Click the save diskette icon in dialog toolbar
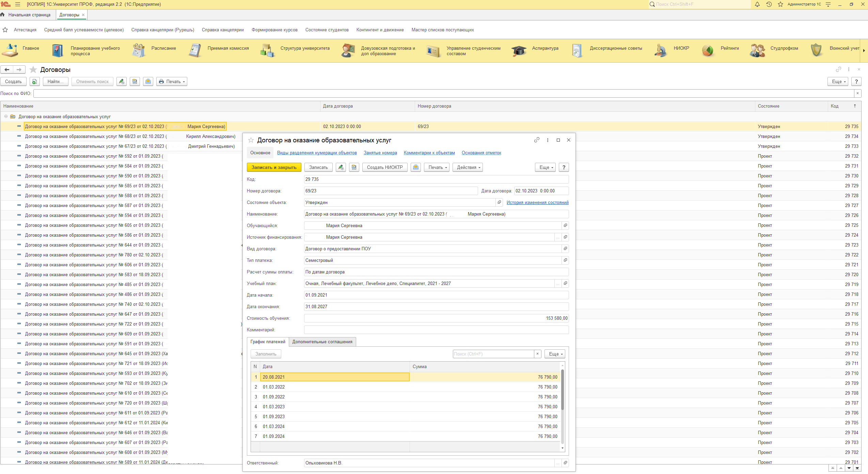The image size is (868, 474). (x=354, y=167)
